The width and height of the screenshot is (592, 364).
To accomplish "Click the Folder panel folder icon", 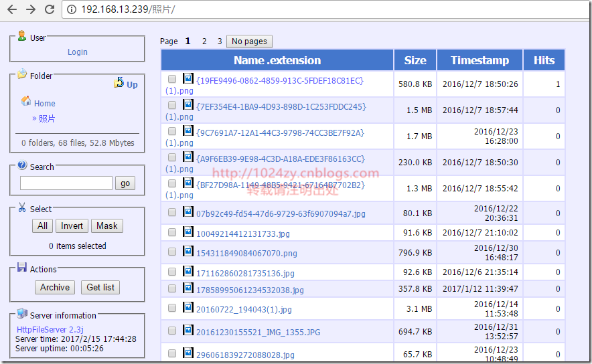I will (x=22, y=74).
